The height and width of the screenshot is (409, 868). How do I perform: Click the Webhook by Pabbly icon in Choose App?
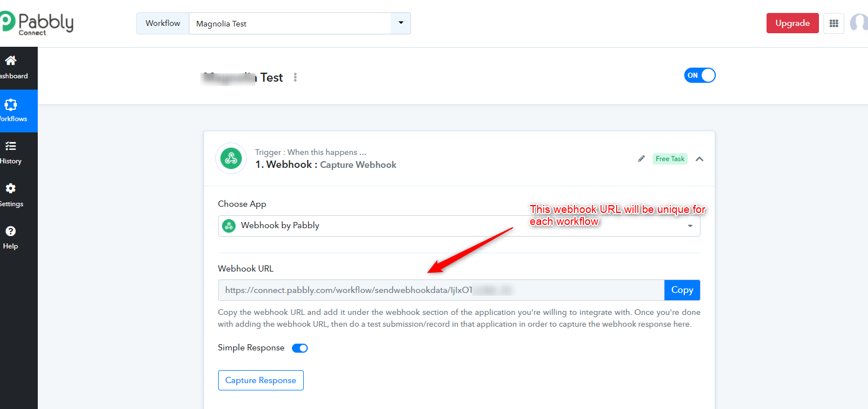pyautogui.click(x=229, y=225)
